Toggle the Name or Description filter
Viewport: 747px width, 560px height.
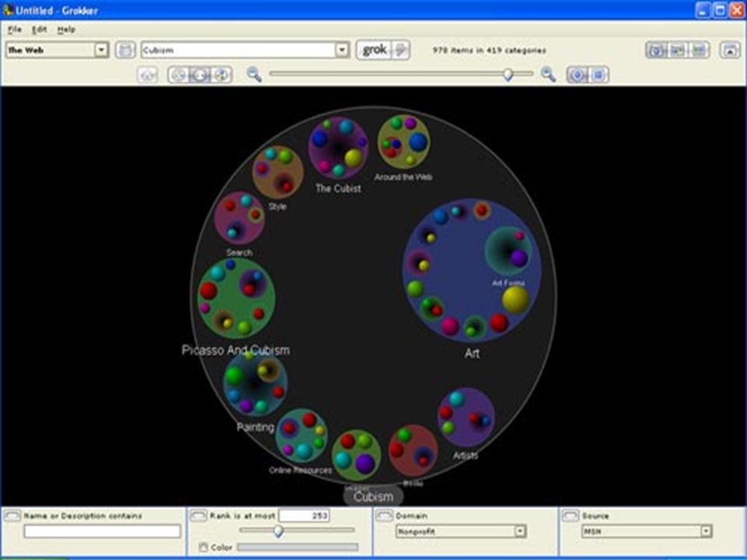click(12, 516)
